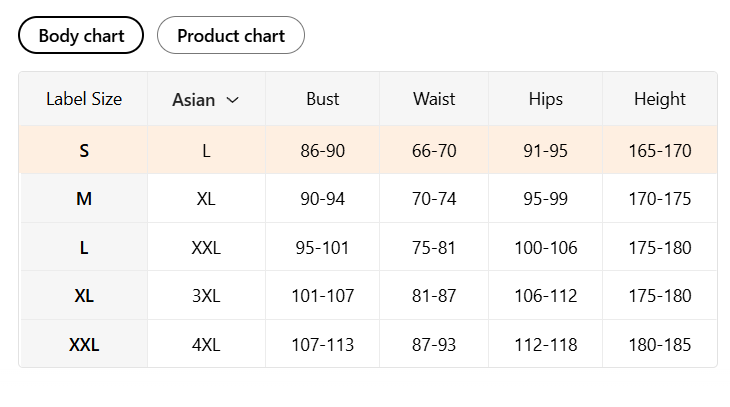Click the 180-185 height cell

pos(660,345)
